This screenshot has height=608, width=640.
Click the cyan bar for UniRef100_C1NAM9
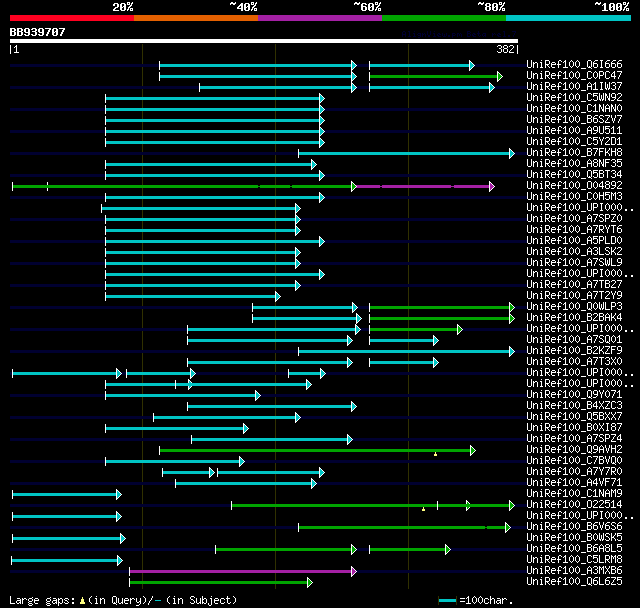click(67, 495)
